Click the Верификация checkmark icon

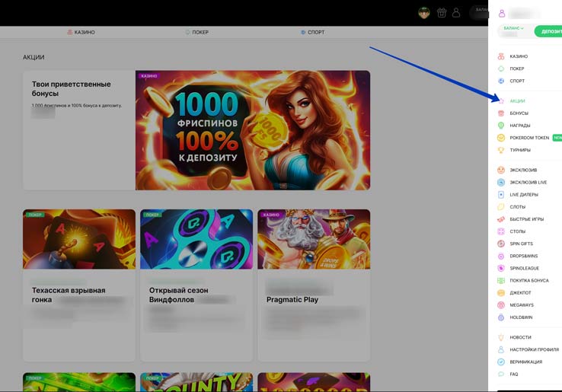click(500, 362)
